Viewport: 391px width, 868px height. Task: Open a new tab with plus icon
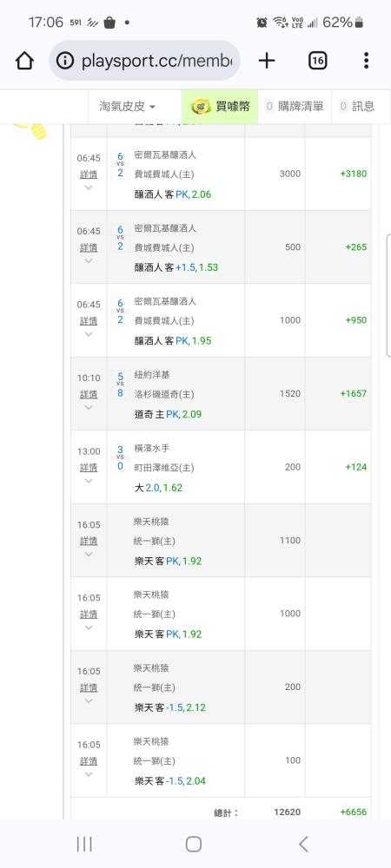(x=267, y=61)
